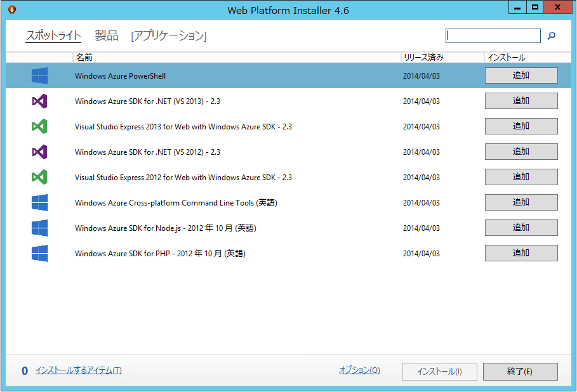Image resolution: width=577 pixels, height=392 pixels.
Task: Click icon for Windows Azure SDK for PHP
Action: [x=40, y=253]
